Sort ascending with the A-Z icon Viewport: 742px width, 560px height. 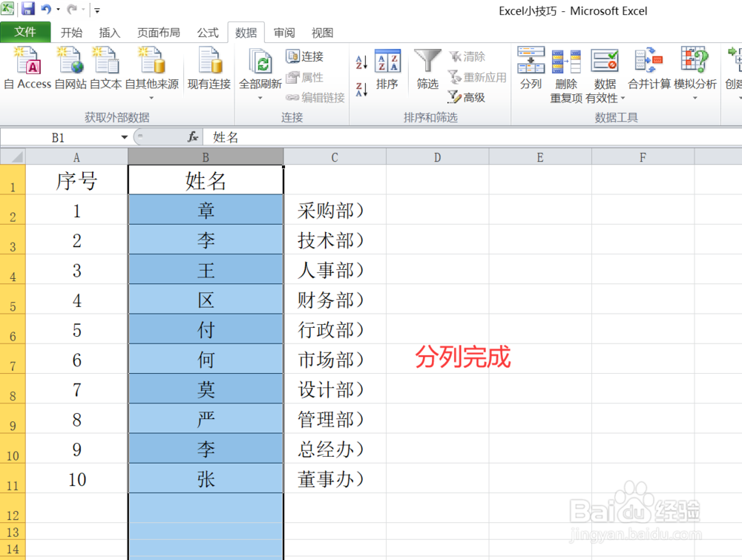[361, 63]
